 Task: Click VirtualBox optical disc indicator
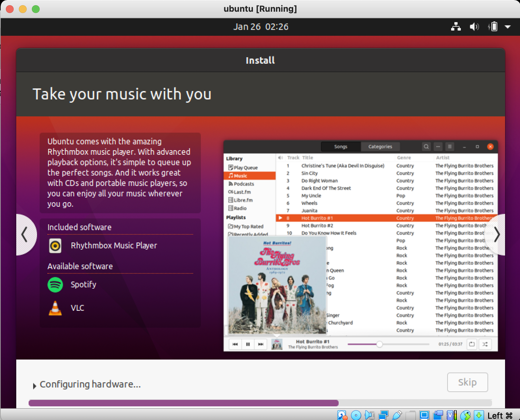(356, 415)
